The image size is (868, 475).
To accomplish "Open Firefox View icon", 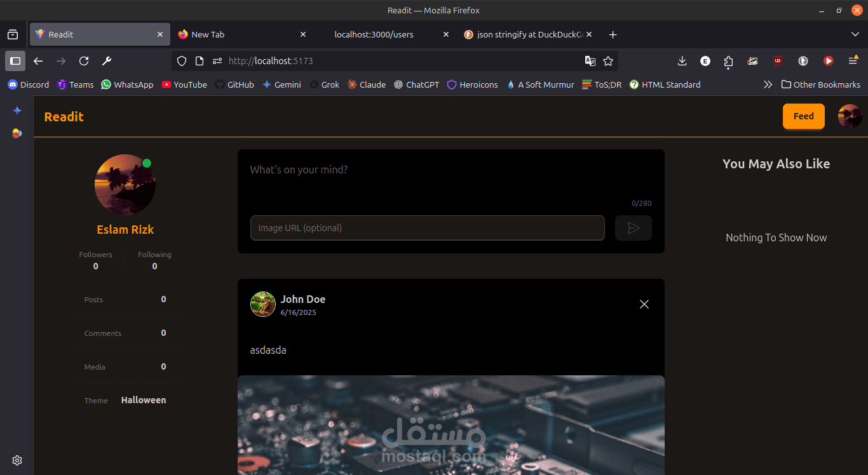I will click(13, 34).
